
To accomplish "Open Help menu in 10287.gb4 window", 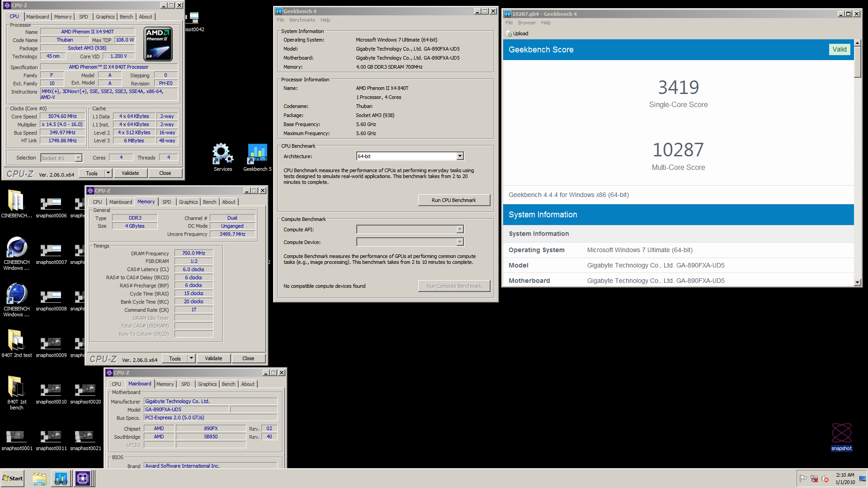I will pyautogui.click(x=546, y=23).
